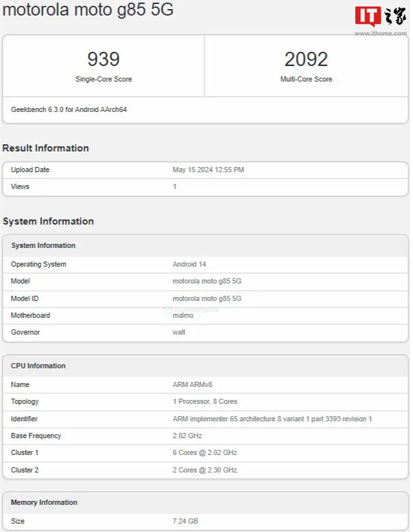Click the motorola moto g85 5G page title
The width and height of the screenshot is (413, 532).
[88, 10]
